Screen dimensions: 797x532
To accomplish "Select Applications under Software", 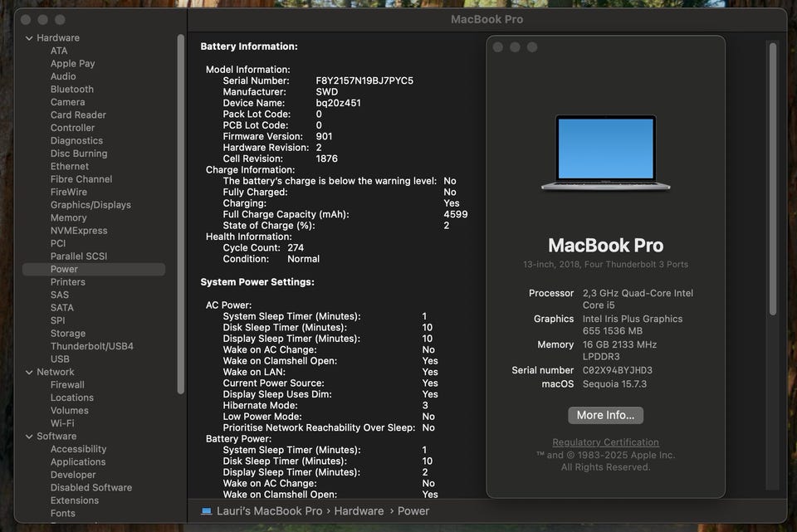I will tap(78, 462).
